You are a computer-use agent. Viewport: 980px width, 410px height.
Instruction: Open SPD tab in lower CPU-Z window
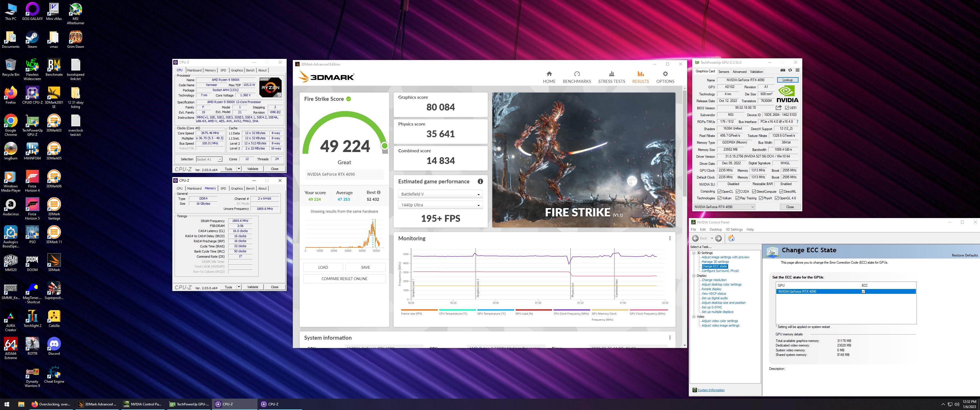pos(223,189)
